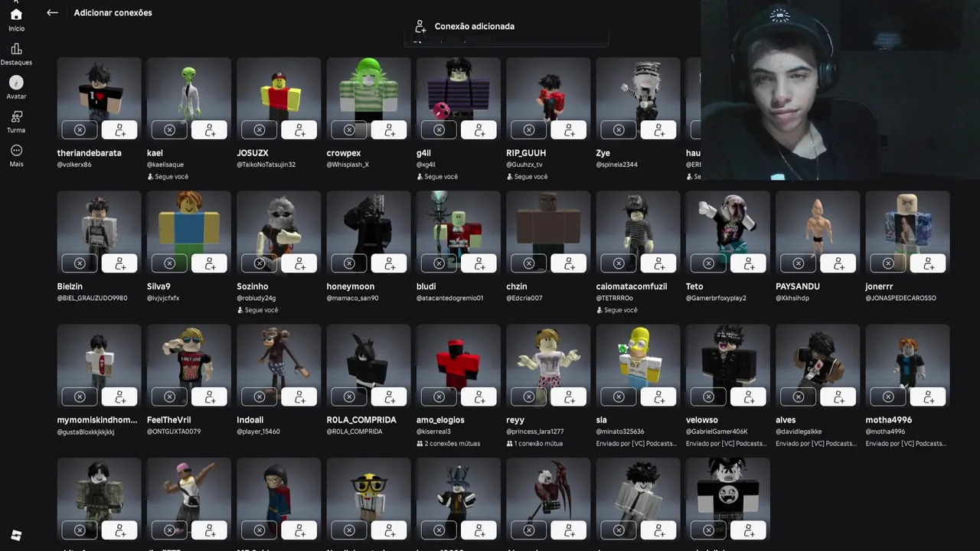Open the Mais menu in sidebar
The height and width of the screenshot is (551, 980).
16,155
